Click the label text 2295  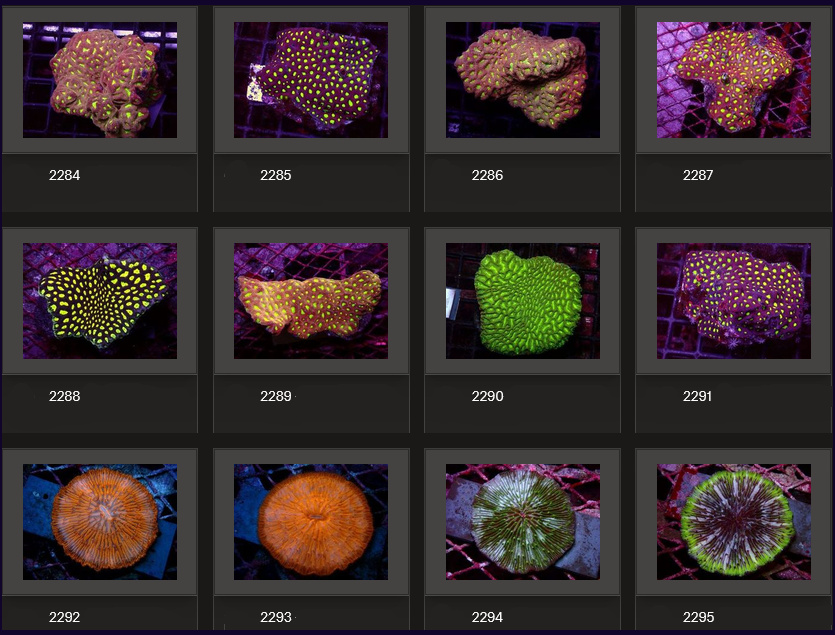(x=699, y=617)
